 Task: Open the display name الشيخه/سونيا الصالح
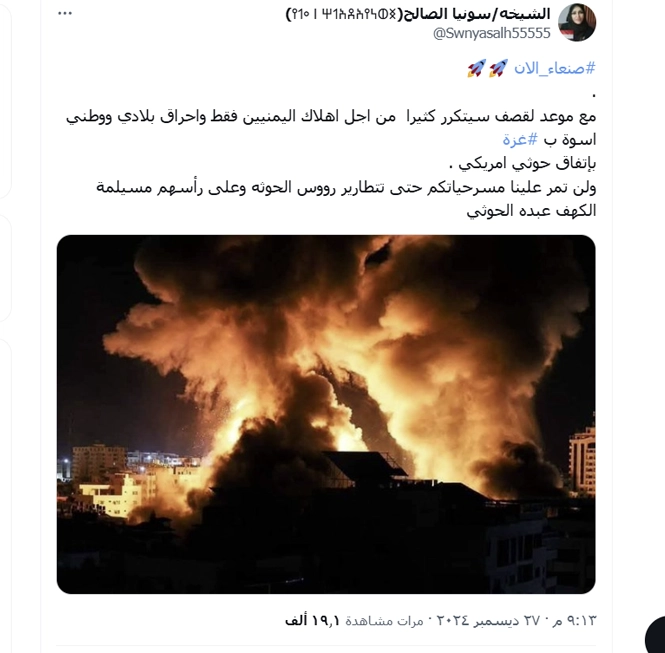coord(476,14)
